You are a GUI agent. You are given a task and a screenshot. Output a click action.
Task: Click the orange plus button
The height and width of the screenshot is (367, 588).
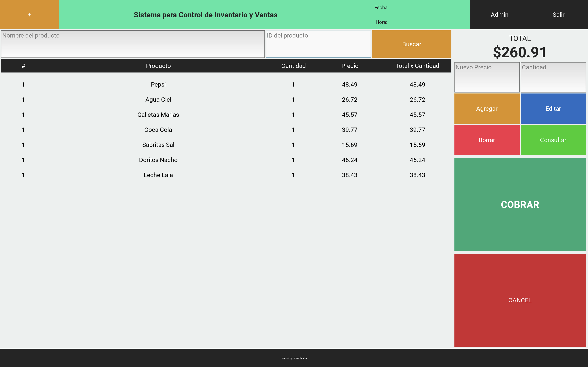click(29, 14)
